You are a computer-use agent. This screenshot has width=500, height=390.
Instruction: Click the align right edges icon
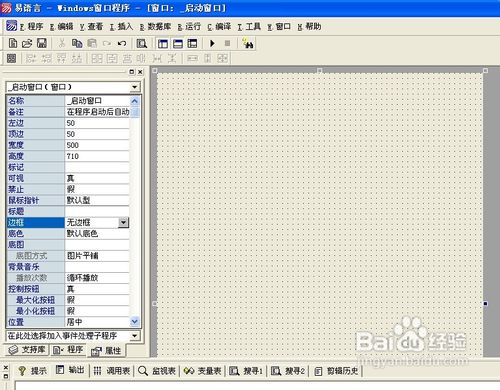[x=46, y=59]
